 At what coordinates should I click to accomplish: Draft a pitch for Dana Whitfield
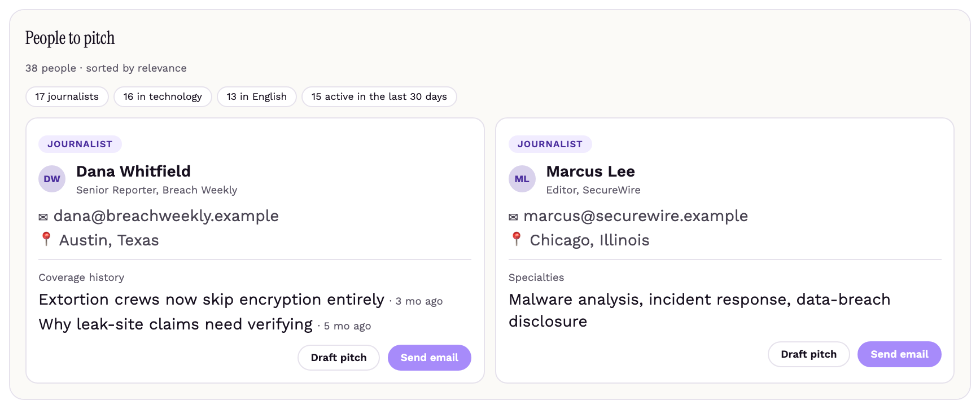pos(339,358)
